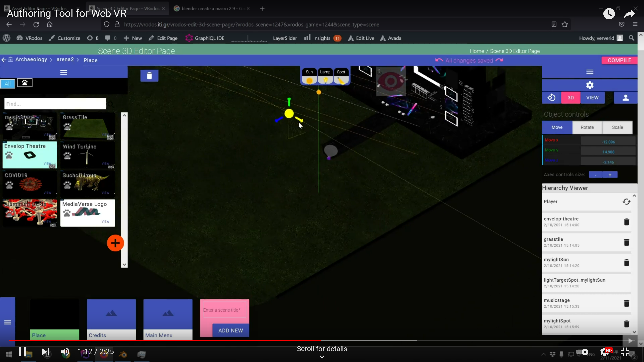Switch transform mode to Rotate

(587, 127)
